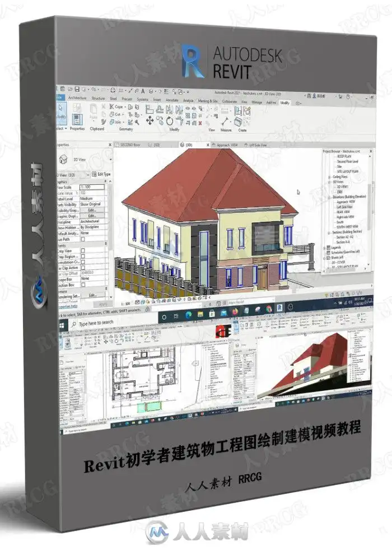This screenshot has height=550, width=392.
Task: Click Edit for Visibility/Graphics Overrides
Action: pyautogui.click(x=92, y=210)
